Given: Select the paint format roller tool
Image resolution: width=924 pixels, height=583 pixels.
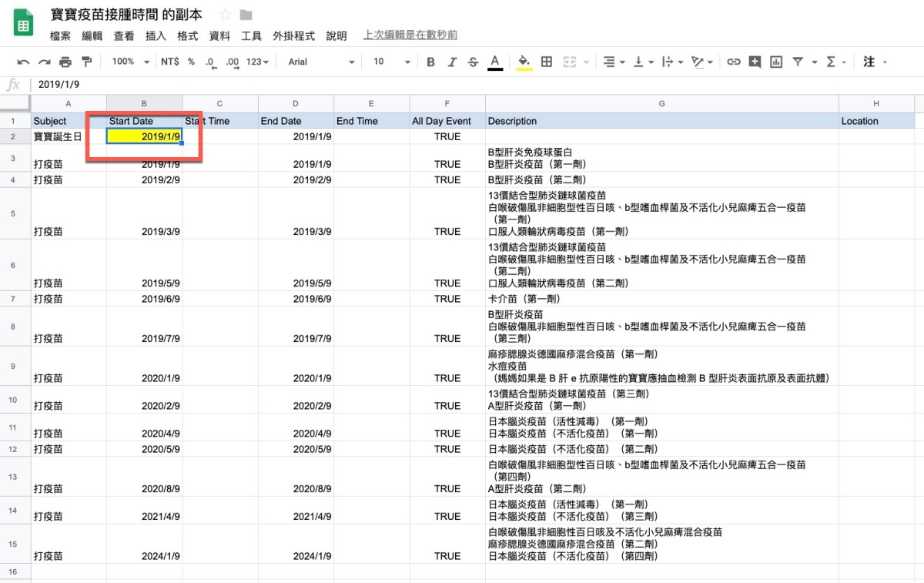Looking at the screenshot, I should (x=86, y=62).
